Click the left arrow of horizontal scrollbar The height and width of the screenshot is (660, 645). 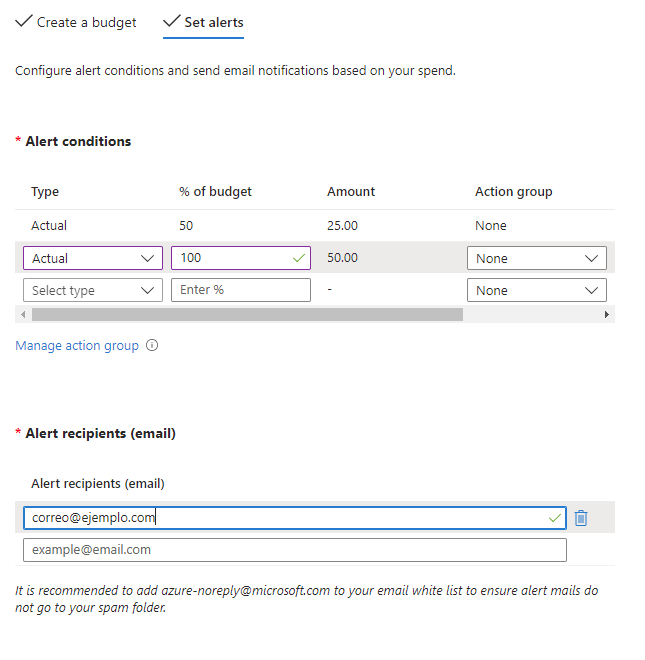coord(23,314)
